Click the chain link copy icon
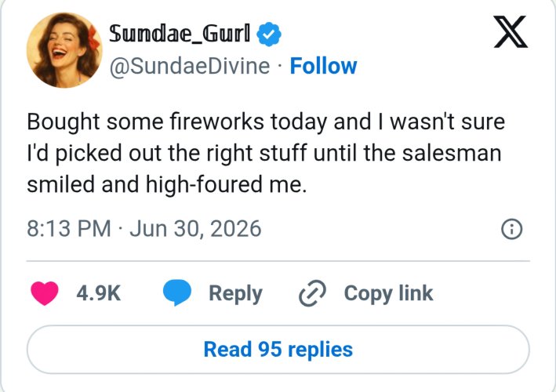556x392 pixels. [312, 293]
